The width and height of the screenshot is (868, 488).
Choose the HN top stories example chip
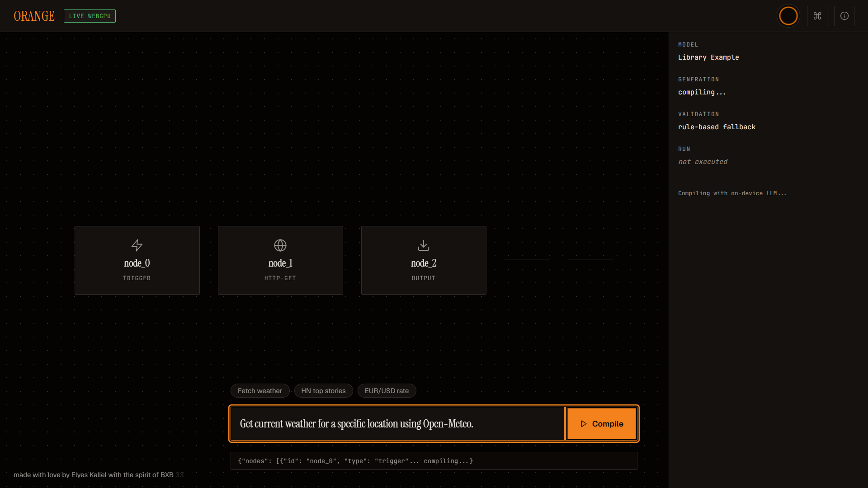click(323, 391)
